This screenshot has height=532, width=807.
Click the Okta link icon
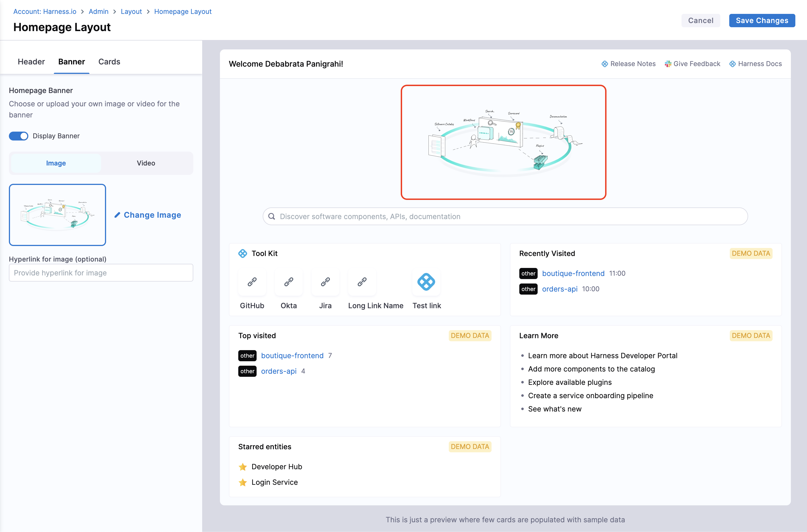click(289, 282)
